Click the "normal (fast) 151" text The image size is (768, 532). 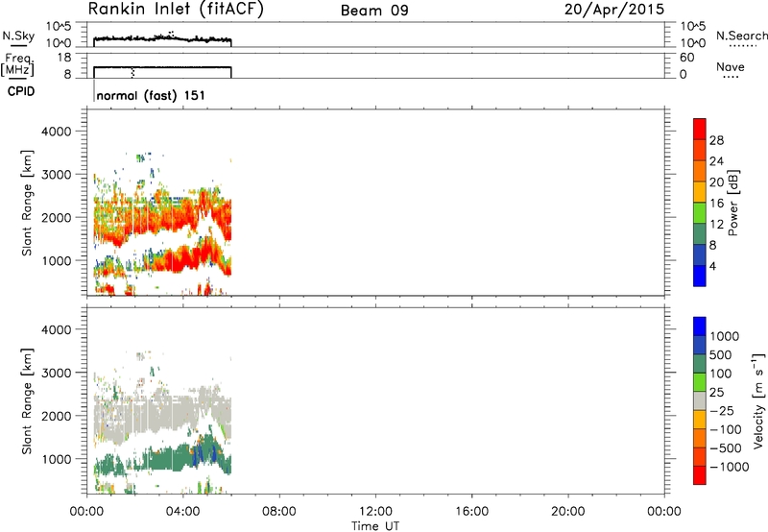151,95
